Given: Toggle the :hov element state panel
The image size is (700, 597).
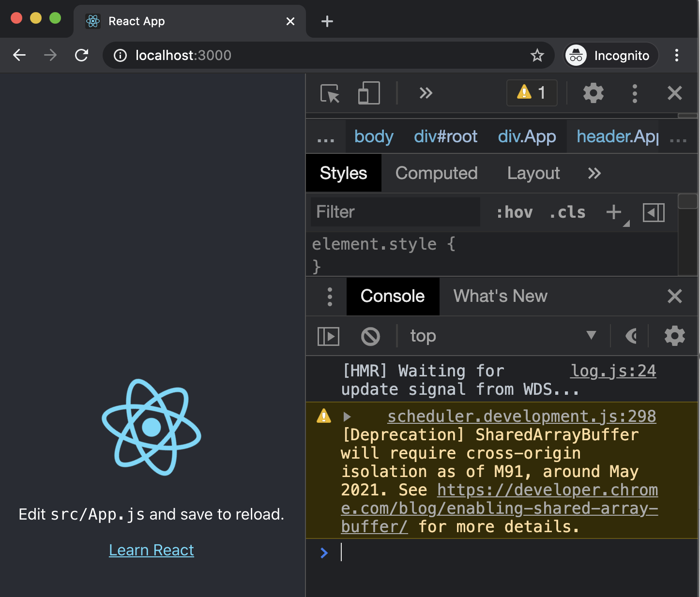Looking at the screenshot, I should [x=514, y=212].
